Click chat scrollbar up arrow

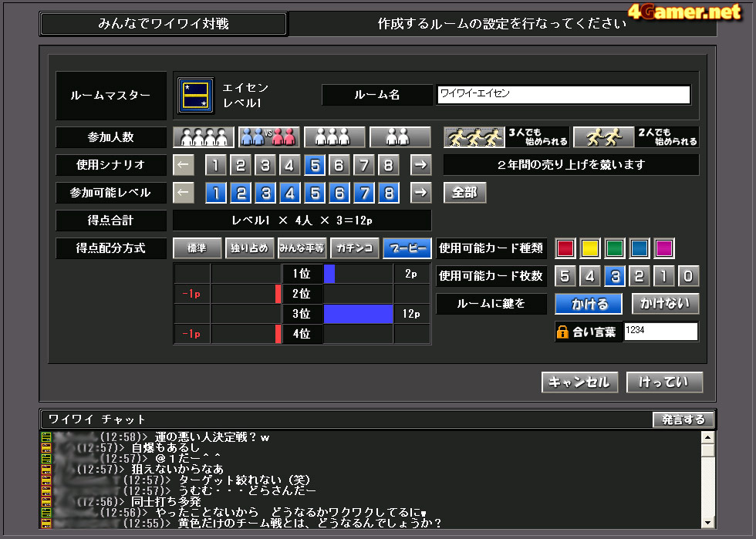pos(707,437)
